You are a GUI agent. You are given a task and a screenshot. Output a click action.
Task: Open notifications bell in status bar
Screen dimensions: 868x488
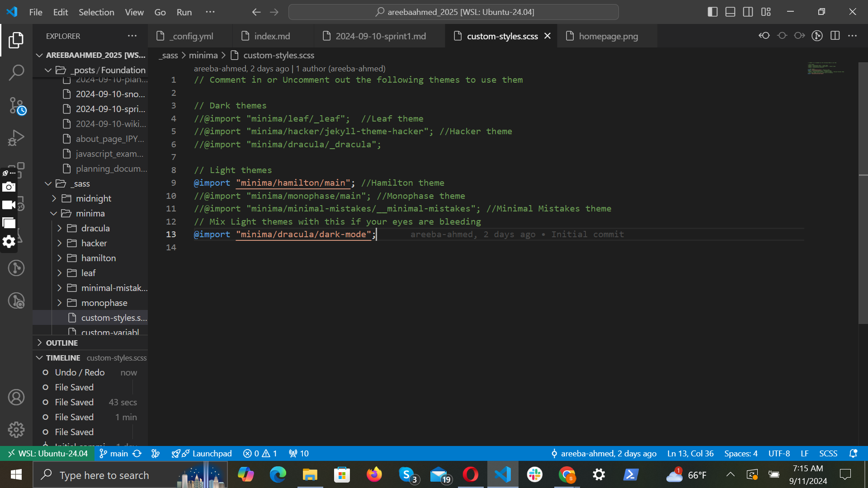click(853, 453)
